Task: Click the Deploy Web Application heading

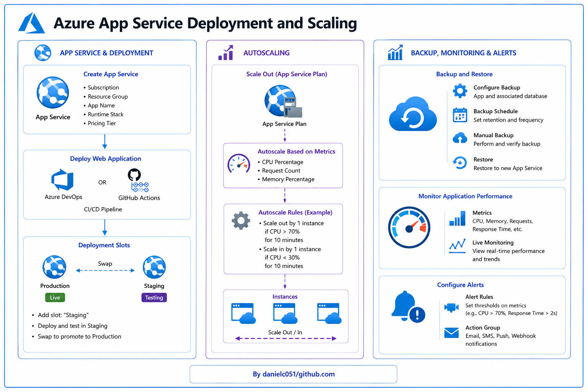Action: coord(106,158)
